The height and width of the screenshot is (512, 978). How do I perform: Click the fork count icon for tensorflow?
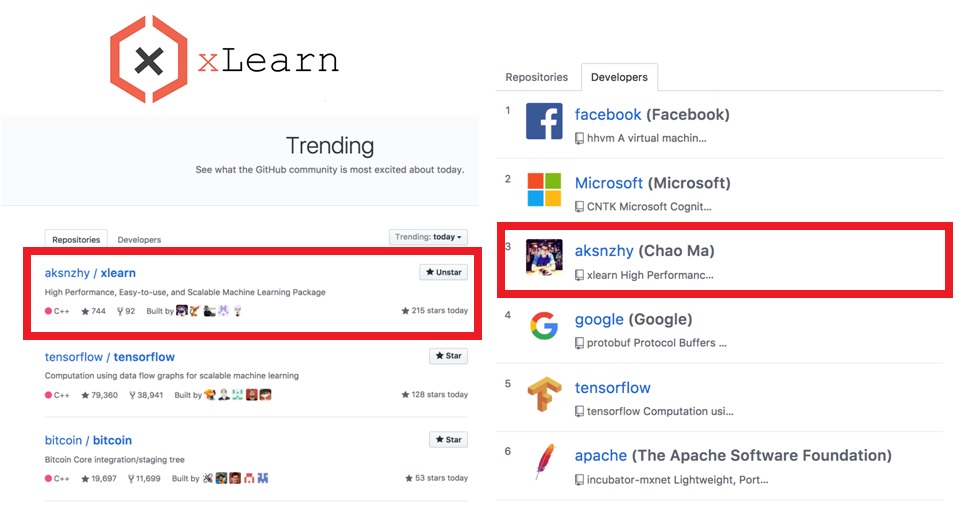tap(128, 395)
